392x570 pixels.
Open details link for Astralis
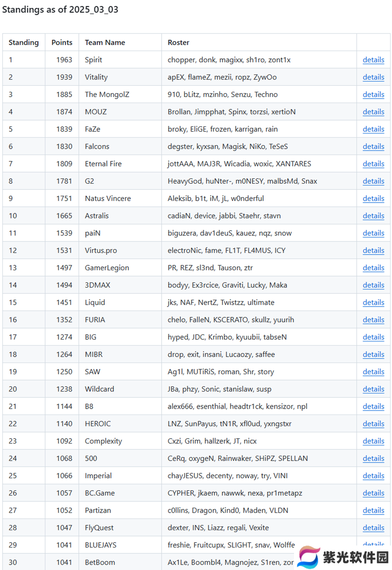[x=373, y=215]
